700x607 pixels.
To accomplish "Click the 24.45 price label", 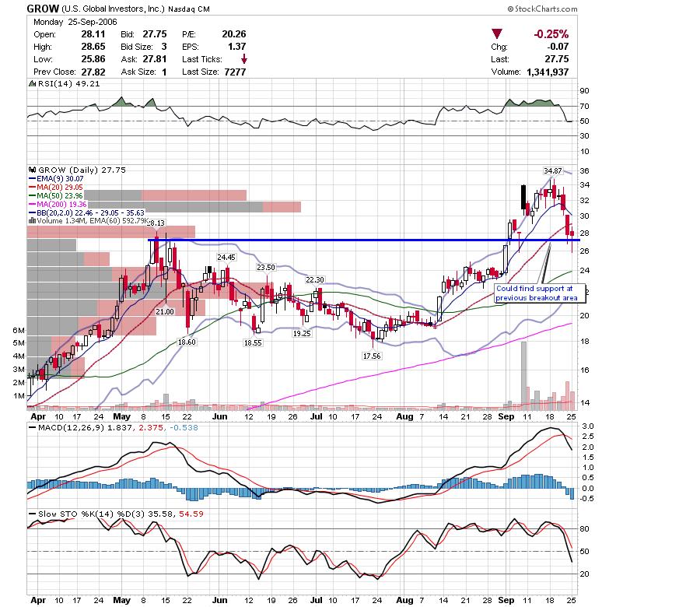I will tap(226, 258).
